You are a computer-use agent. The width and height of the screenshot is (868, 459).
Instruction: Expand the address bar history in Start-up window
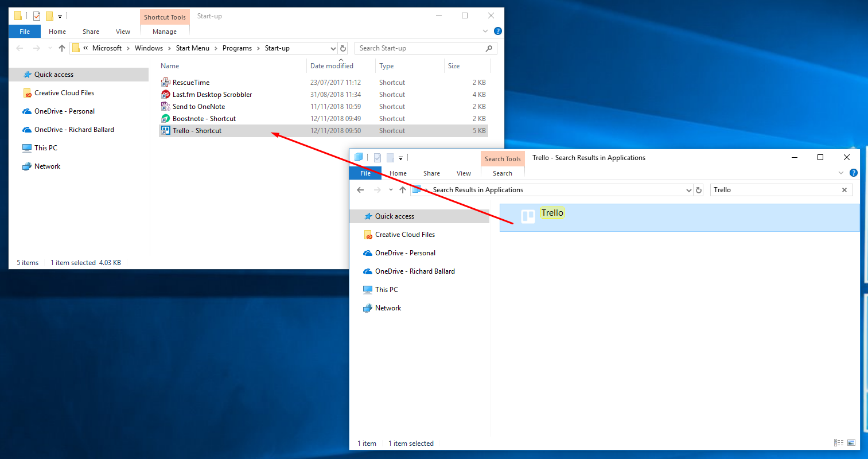click(333, 48)
